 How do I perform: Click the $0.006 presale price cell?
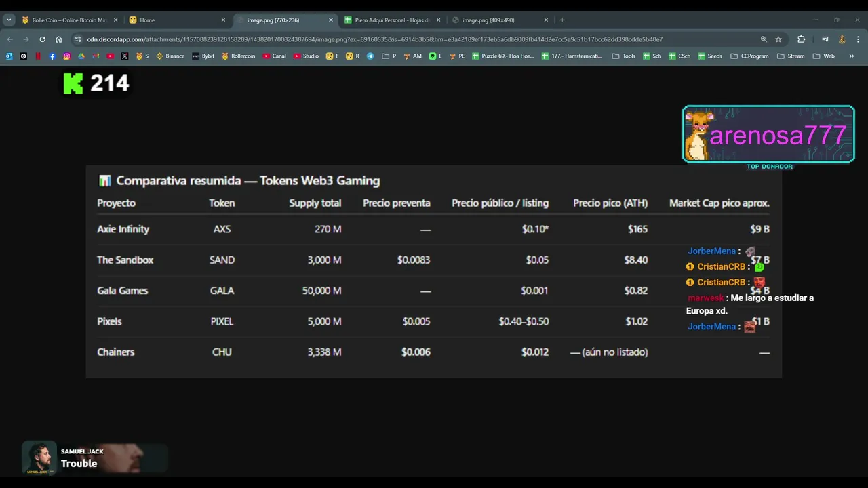tap(416, 352)
